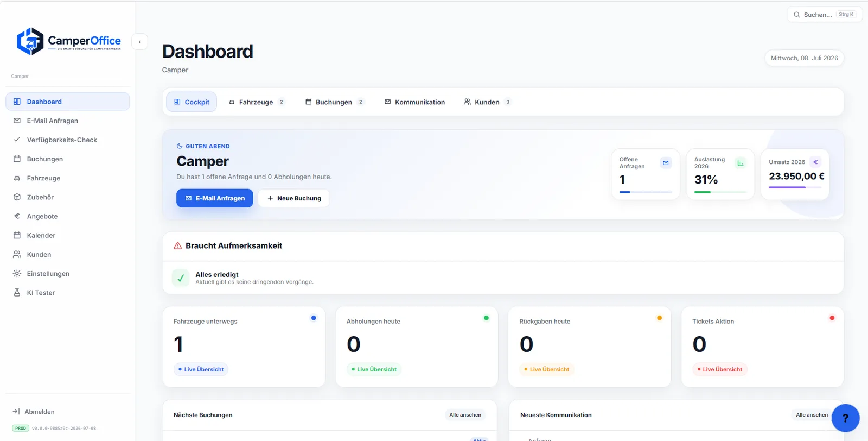The image size is (868, 441).
Task: Launch KI Tester via the flask icon
Action: point(17,293)
